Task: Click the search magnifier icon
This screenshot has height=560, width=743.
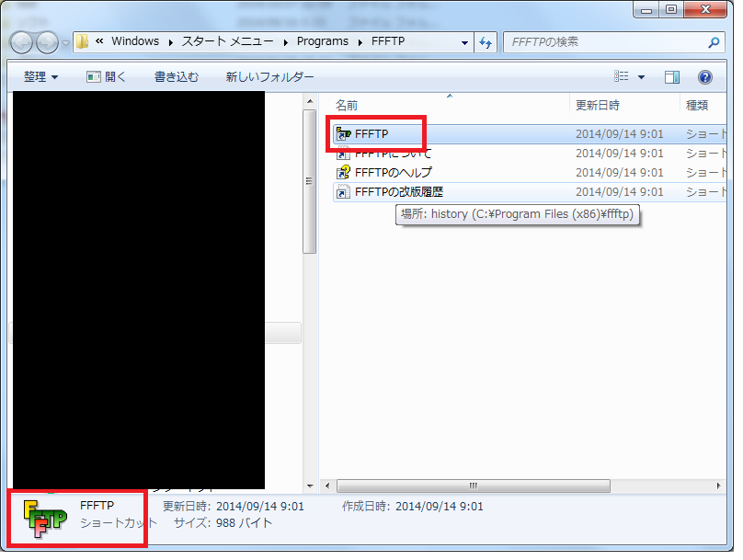Action: [714, 42]
